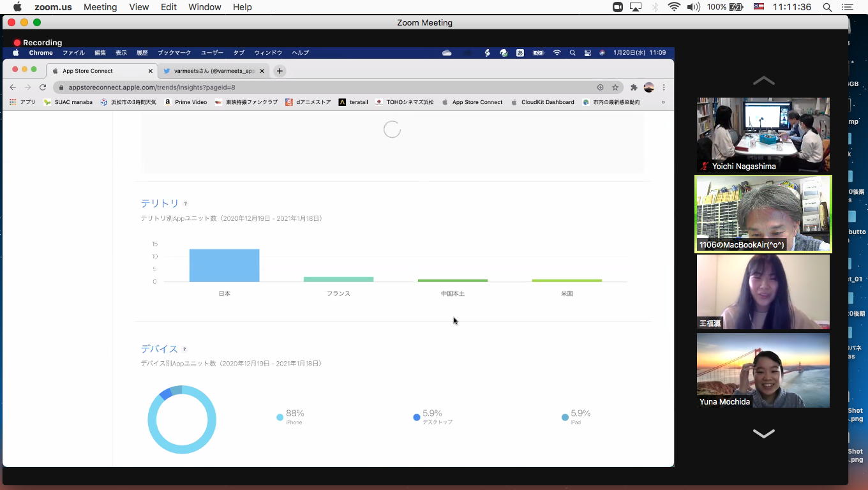Viewport: 868px width, 490px height.
Task: Click the iPad 5.9% legend color dot
Action: [565, 417]
